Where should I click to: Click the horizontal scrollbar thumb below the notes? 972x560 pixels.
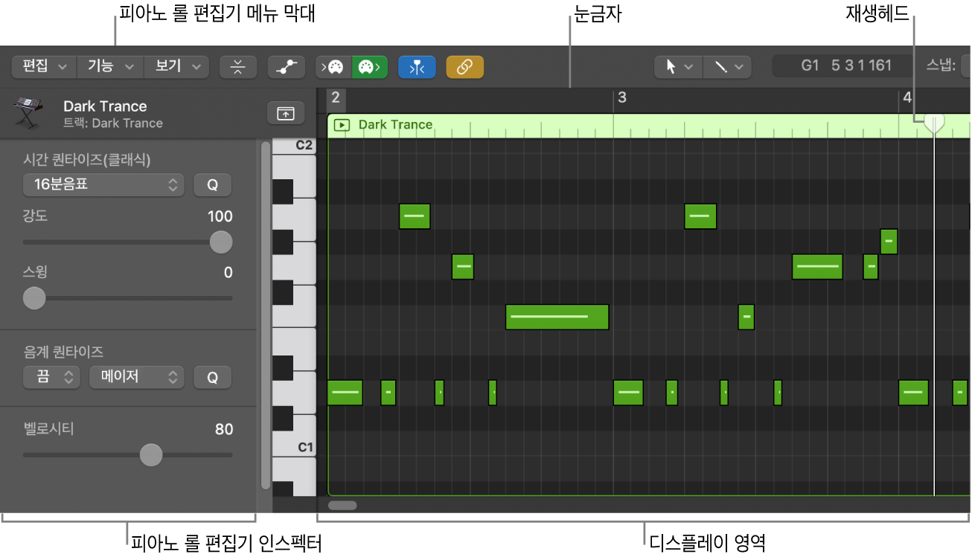point(342,505)
